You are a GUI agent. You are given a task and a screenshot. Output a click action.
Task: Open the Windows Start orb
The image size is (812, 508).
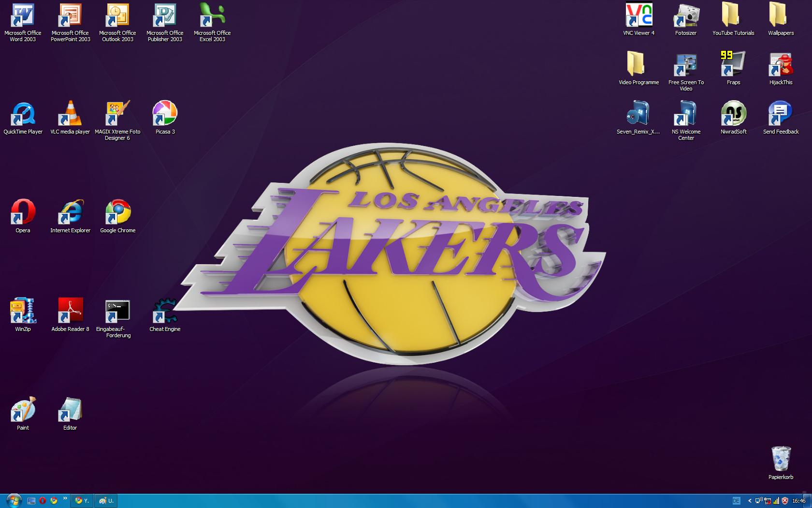coord(14,500)
